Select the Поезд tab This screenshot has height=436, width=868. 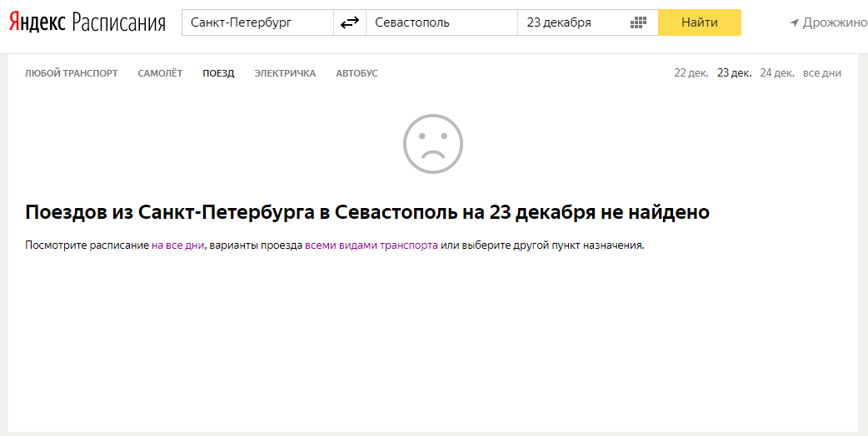tap(218, 73)
